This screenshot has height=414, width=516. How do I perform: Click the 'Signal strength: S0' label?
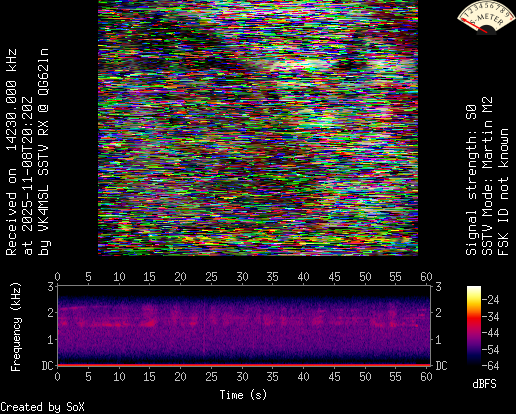(471, 180)
